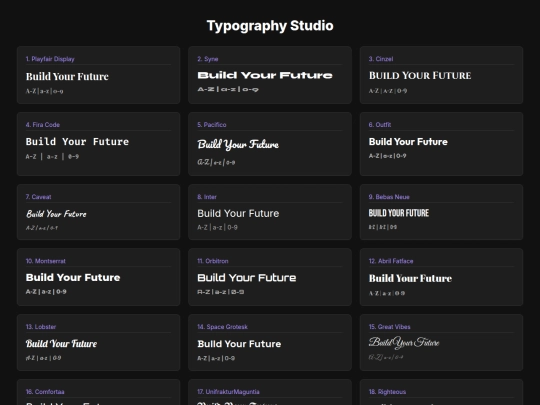Click the Lobster 'Build Your Future' sample
This screenshot has height=405, width=540.
coord(61,343)
